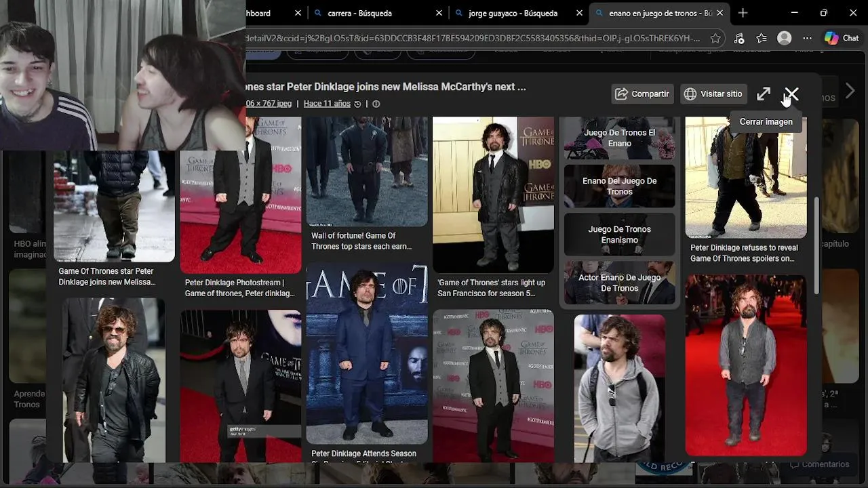
Task: Open browser favorites list icon
Action: point(762,39)
